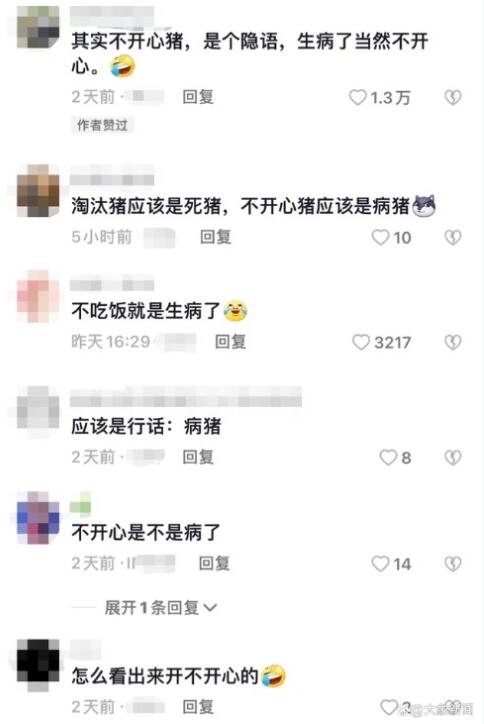The height and width of the screenshot is (724, 484).
Task: Tap broken heart on 淘汰猪 comment
Action: (x=453, y=238)
